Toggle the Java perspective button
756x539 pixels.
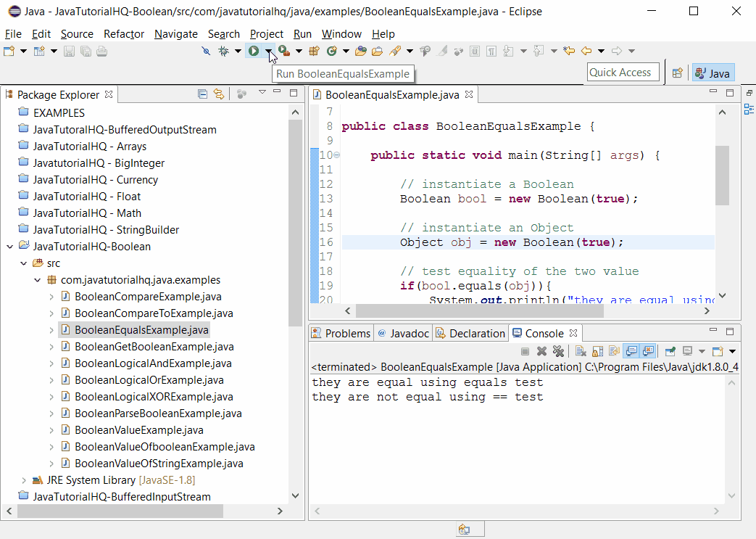[713, 73]
